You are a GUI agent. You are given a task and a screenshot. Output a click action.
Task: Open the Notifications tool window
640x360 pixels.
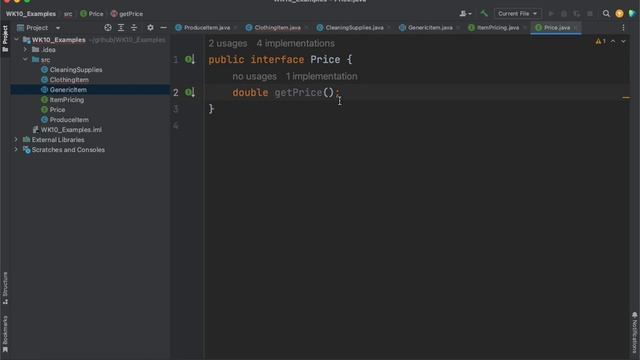click(635, 333)
